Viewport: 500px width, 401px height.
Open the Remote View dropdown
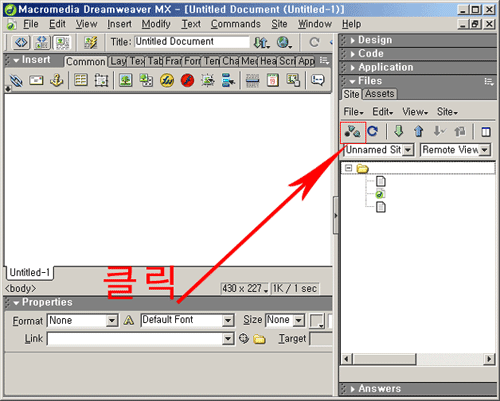click(x=455, y=150)
